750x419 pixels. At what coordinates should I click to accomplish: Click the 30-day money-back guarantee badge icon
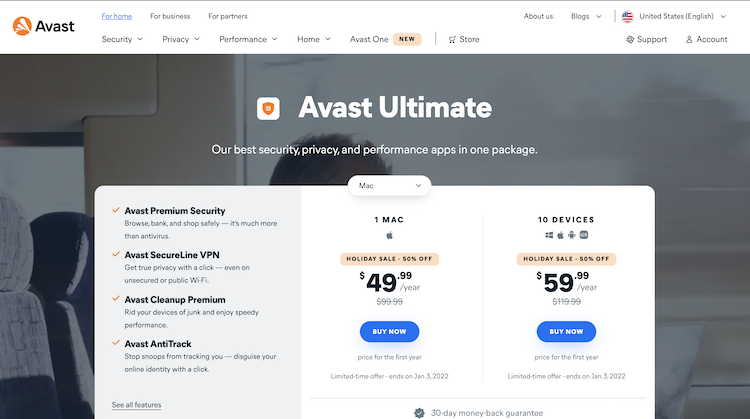coord(419,412)
